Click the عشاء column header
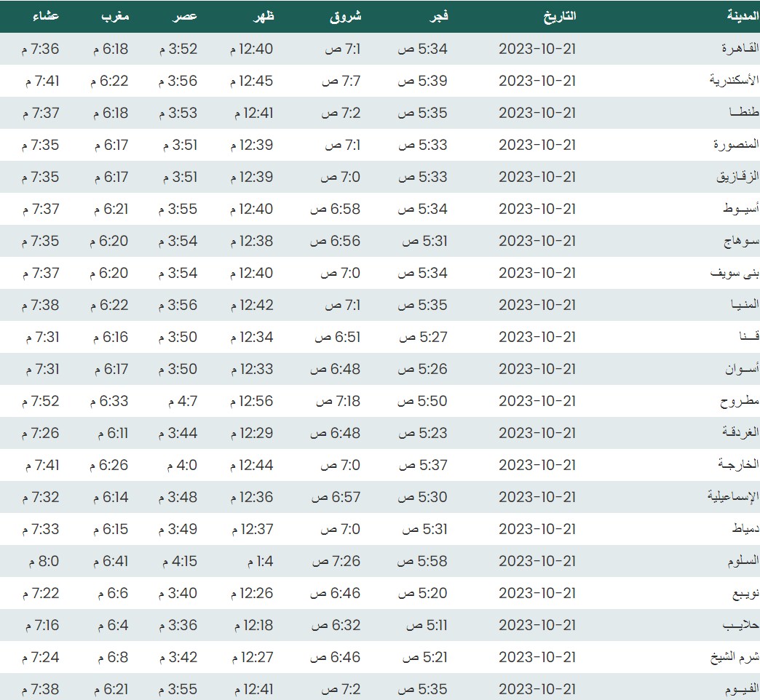The image size is (760, 700). 47,16
